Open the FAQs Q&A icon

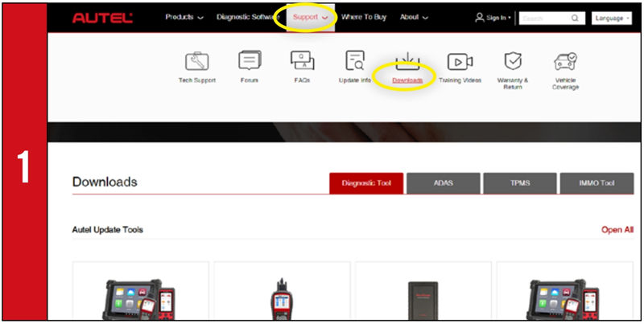[303, 60]
